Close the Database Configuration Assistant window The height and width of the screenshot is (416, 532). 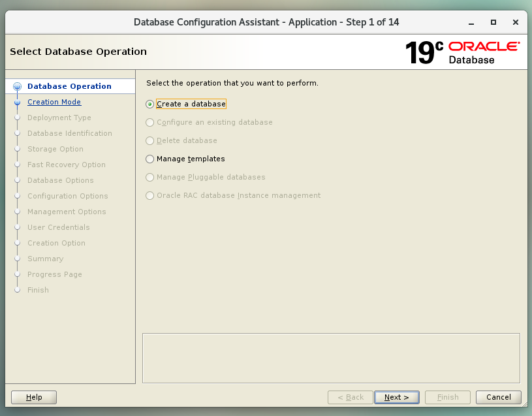pyautogui.click(x=515, y=22)
